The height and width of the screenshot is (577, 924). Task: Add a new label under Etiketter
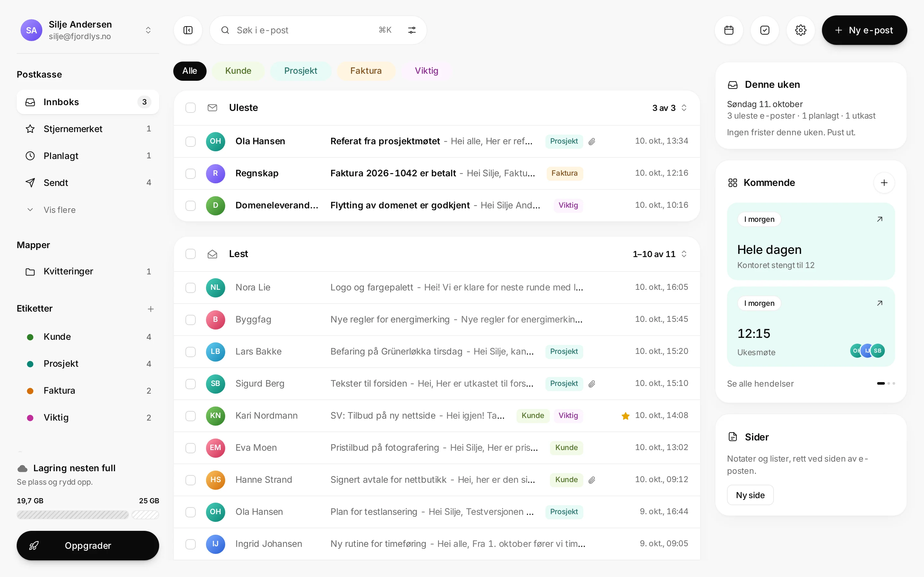point(150,309)
